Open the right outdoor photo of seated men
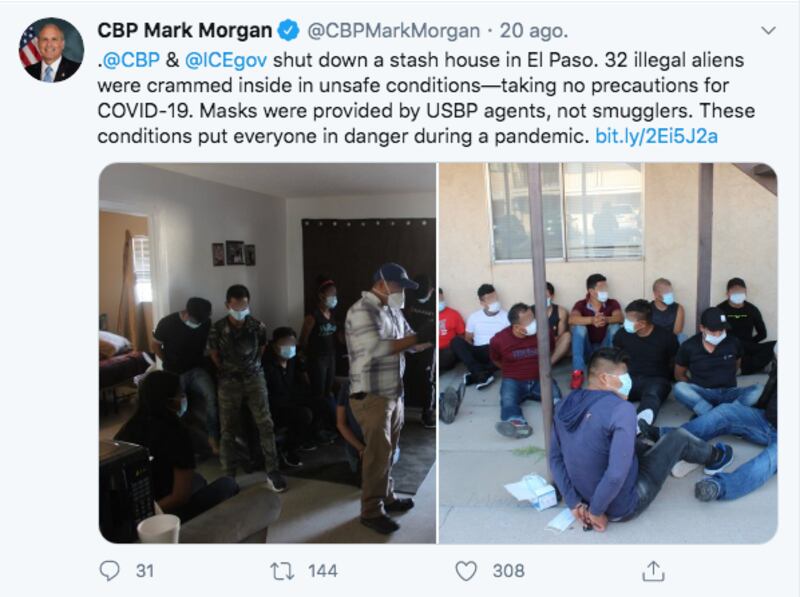The height and width of the screenshot is (597, 800). (608, 353)
